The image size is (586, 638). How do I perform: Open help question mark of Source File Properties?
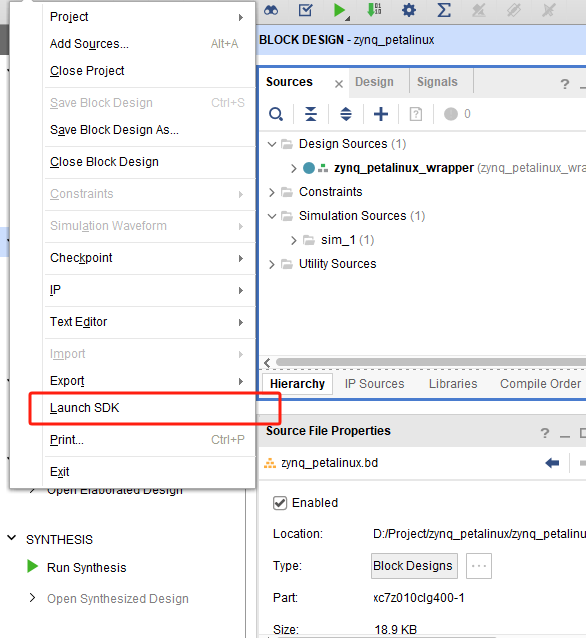click(545, 433)
